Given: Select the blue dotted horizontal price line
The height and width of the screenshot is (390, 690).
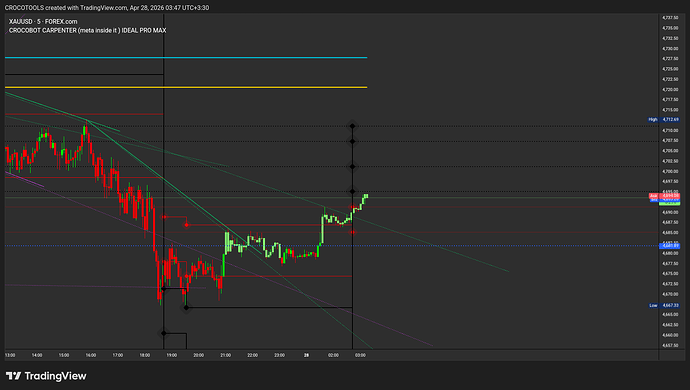Looking at the screenshot, I should 331,246.
